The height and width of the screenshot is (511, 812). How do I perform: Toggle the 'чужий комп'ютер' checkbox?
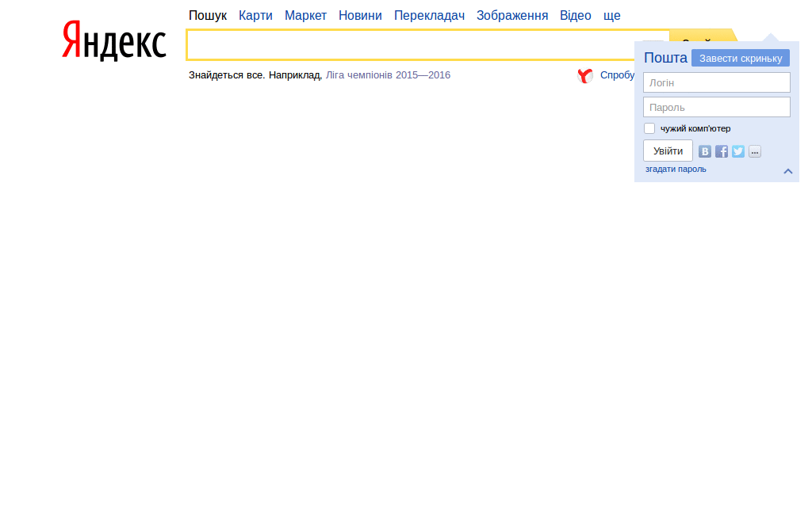(649, 128)
